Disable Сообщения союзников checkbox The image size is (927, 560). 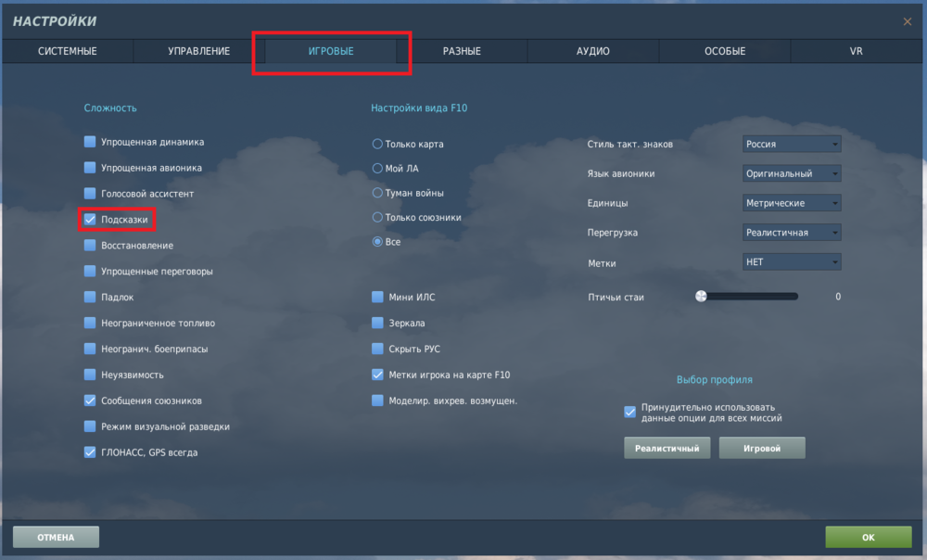tap(90, 401)
